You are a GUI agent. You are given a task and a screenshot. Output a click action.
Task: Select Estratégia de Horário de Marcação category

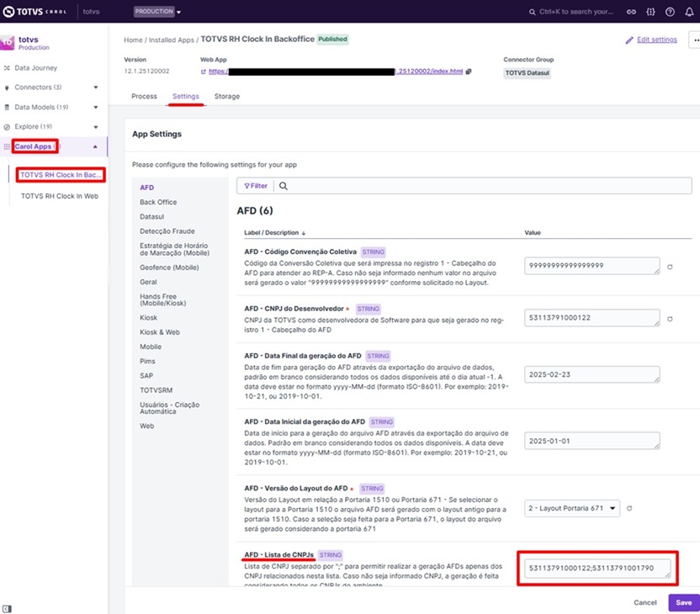pyautogui.click(x=174, y=250)
